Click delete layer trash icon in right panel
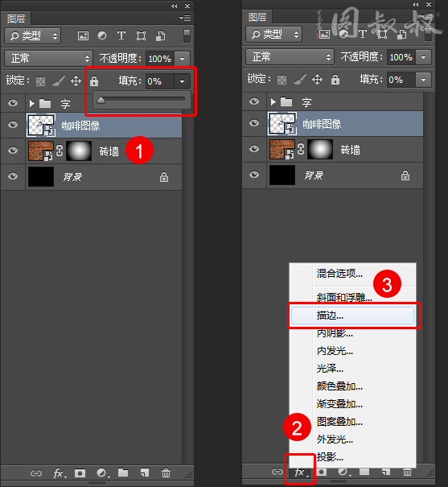 click(407, 473)
